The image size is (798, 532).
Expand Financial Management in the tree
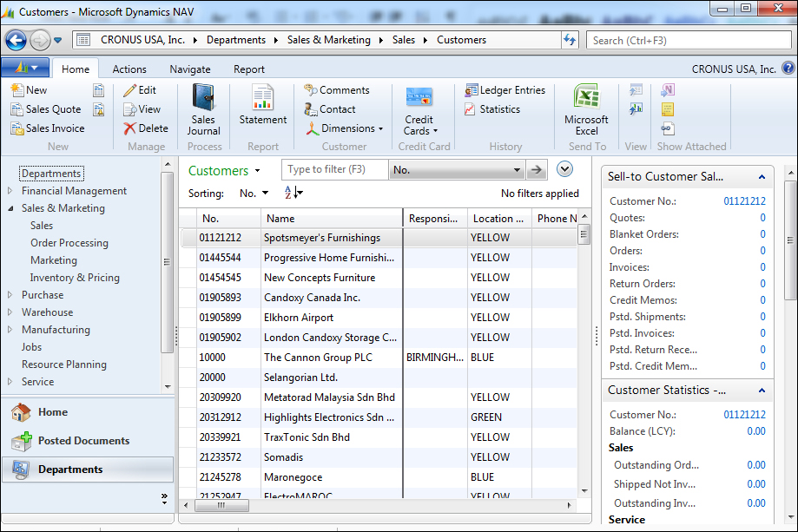tap(10, 191)
